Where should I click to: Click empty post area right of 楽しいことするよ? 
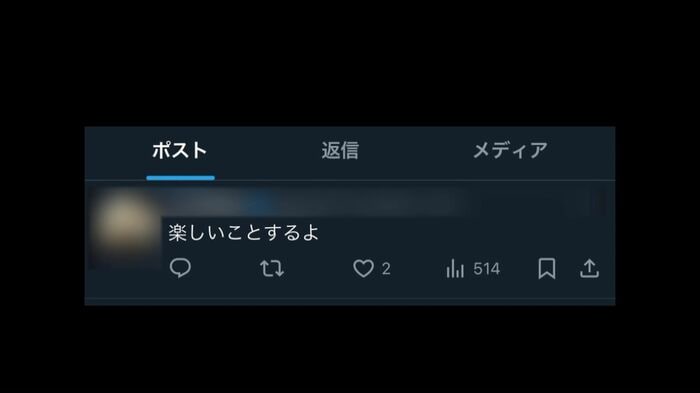[x=464, y=233]
